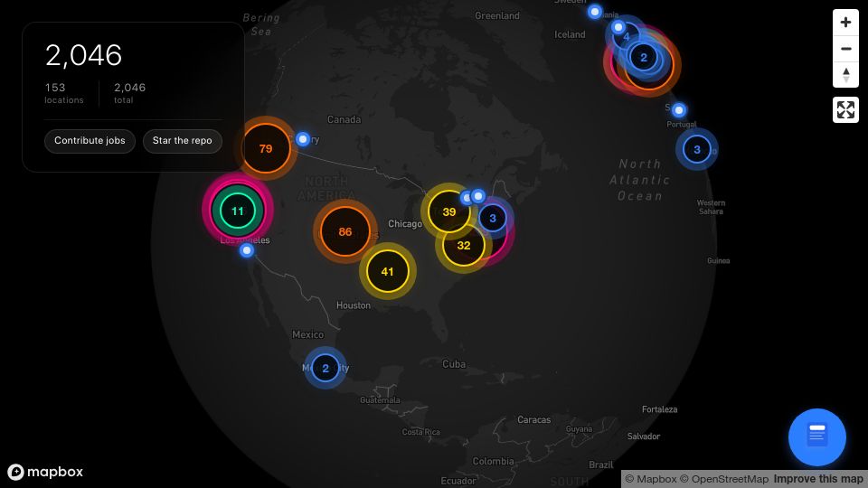868x488 pixels.
Task: Select the cluster labeled 3 below Portugal
Action: (697, 149)
